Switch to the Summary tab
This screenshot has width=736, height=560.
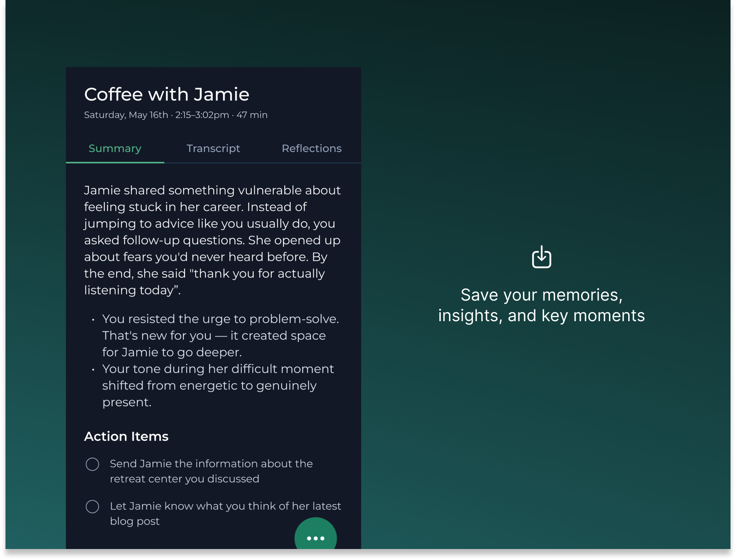115,149
